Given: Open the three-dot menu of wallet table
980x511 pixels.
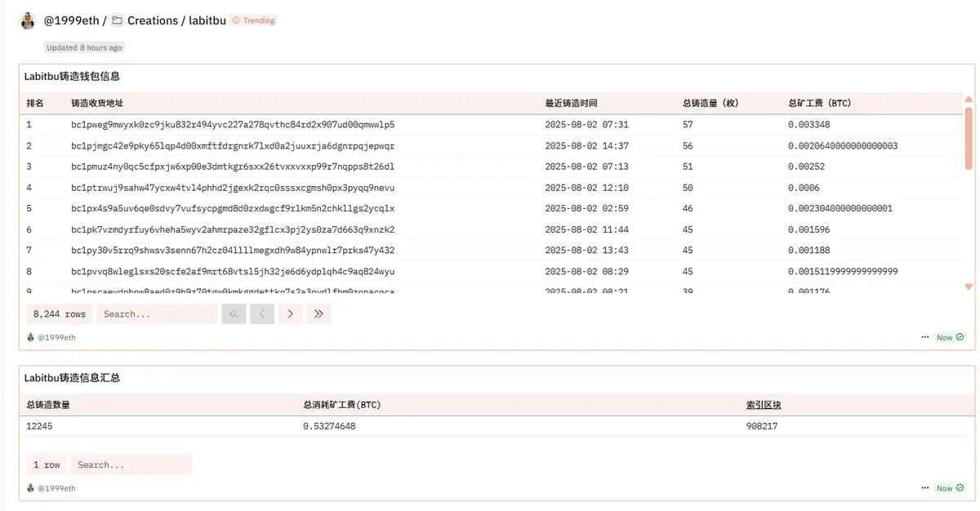Looking at the screenshot, I should click(924, 337).
